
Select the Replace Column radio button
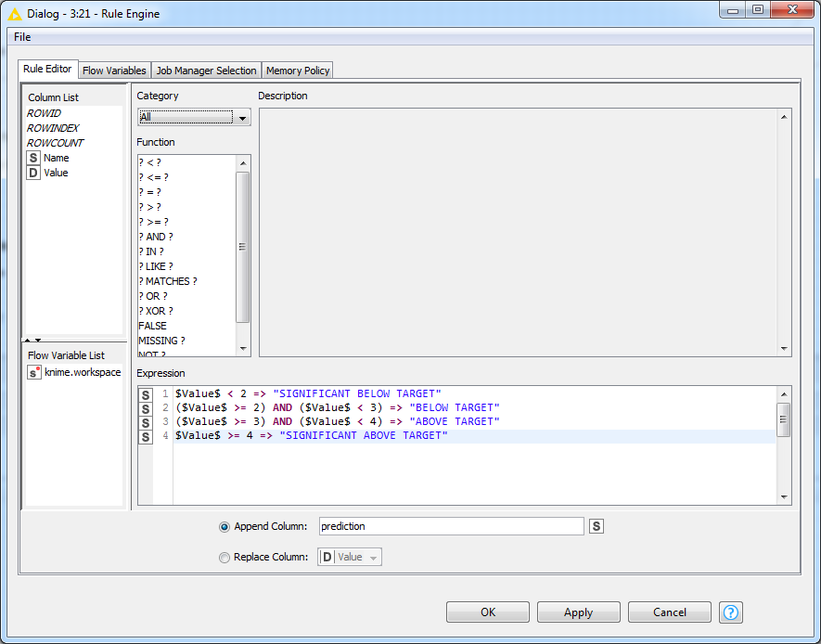224,558
